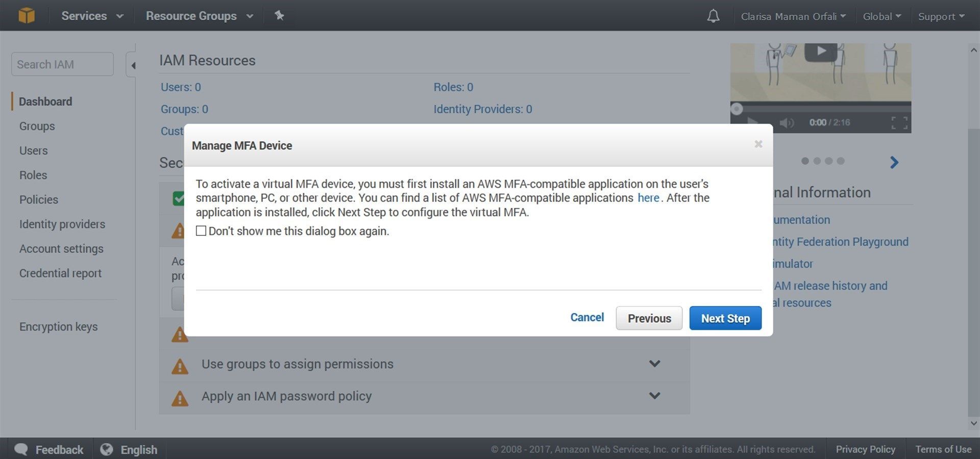This screenshot has height=459, width=980.
Task: Click the Users: 0 link
Action: pos(181,87)
